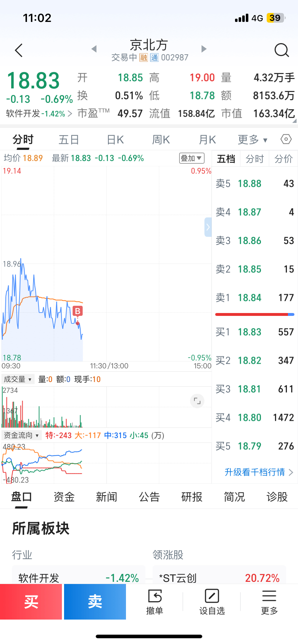
Task: Tap the large 18.83 current price
Action: pos(33,80)
